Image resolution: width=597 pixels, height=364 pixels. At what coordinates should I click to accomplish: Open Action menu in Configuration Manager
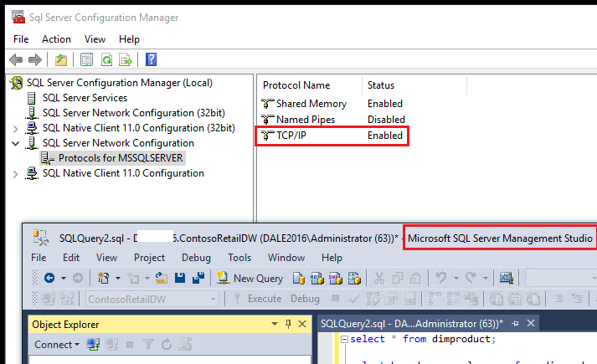[56, 39]
